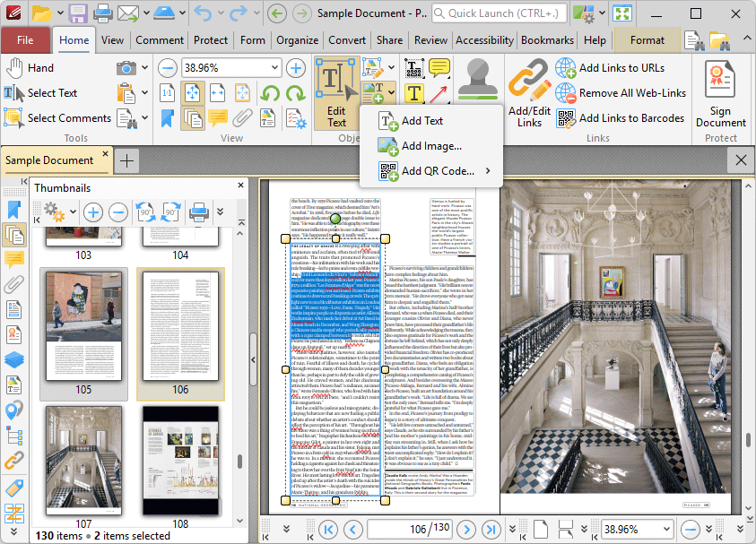Screen dimensions: 756x544
Task: Switch to the Organize ribbon tab
Action: [x=297, y=40]
